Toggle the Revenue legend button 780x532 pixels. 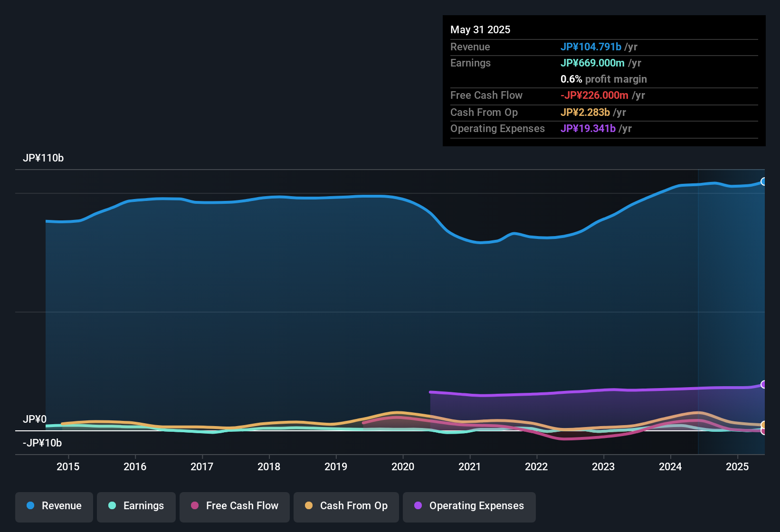point(54,507)
